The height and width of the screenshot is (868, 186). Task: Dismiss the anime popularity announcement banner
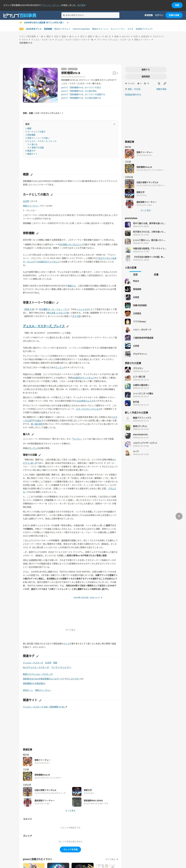68,23
